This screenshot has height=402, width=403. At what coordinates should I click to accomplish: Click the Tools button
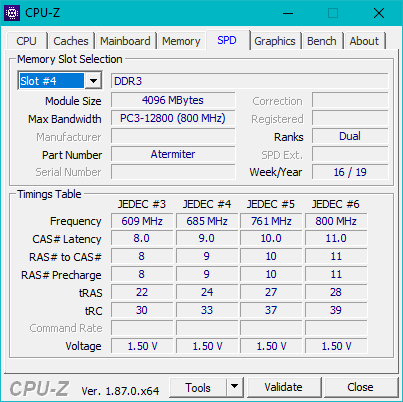click(x=198, y=387)
